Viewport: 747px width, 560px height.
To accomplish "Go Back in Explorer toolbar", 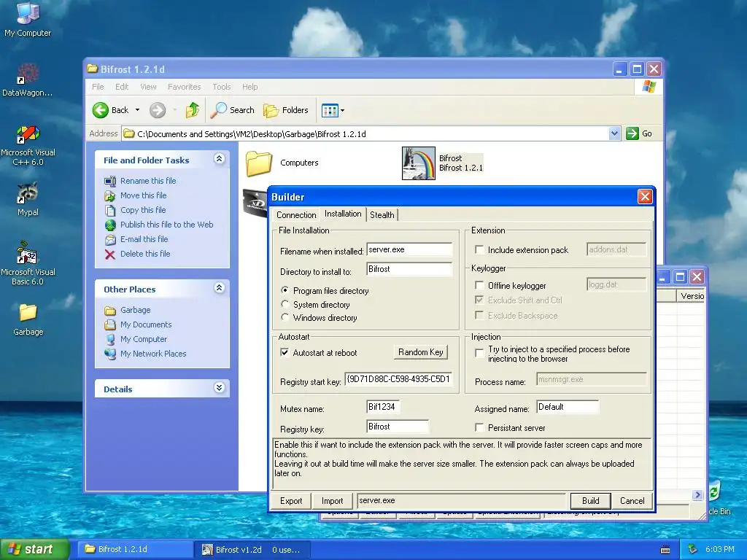I will tap(111, 110).
